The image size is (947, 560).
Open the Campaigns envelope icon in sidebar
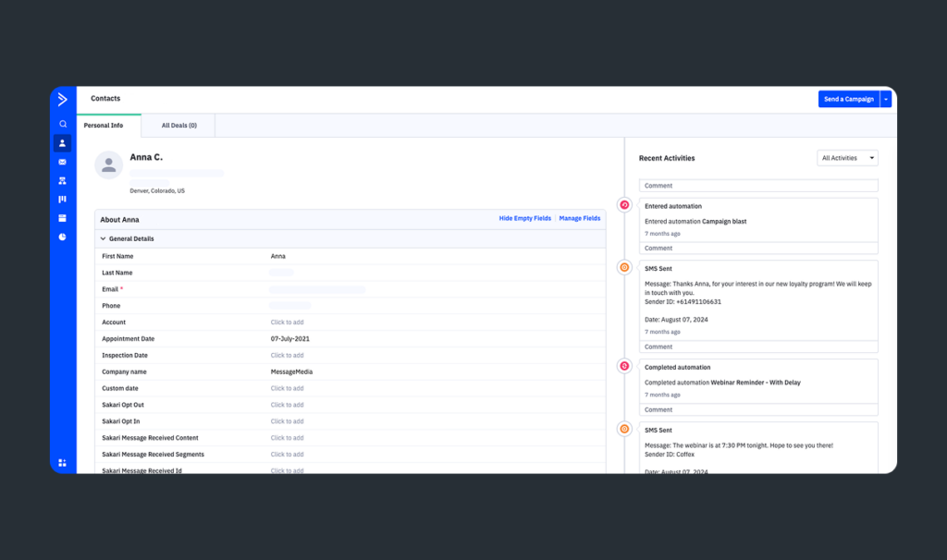(x=62, y=162)
